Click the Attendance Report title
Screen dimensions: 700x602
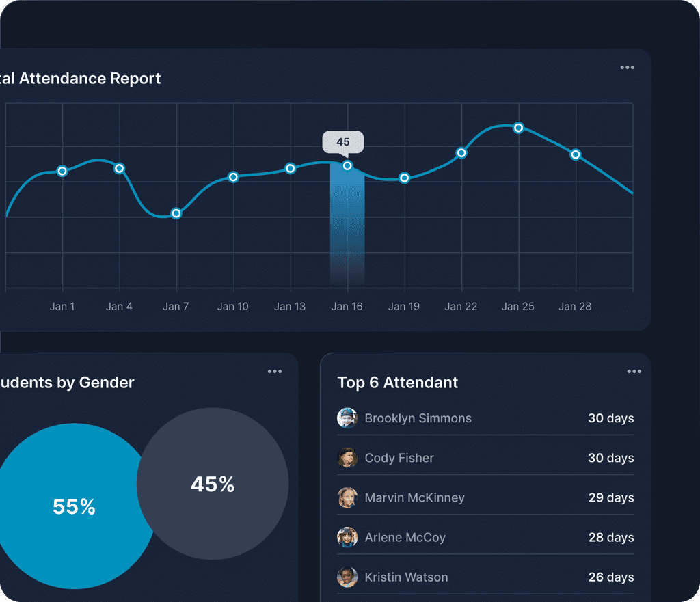pos(80,78)
